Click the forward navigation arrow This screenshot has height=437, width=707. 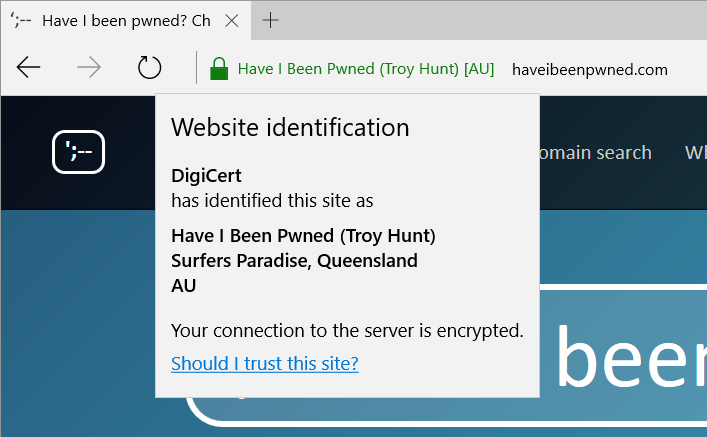[89, 68]
